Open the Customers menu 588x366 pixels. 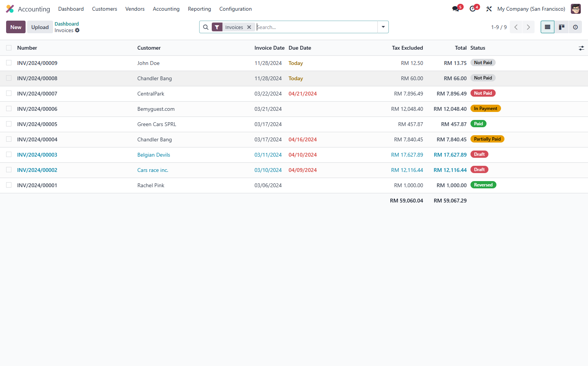point(105,9)
